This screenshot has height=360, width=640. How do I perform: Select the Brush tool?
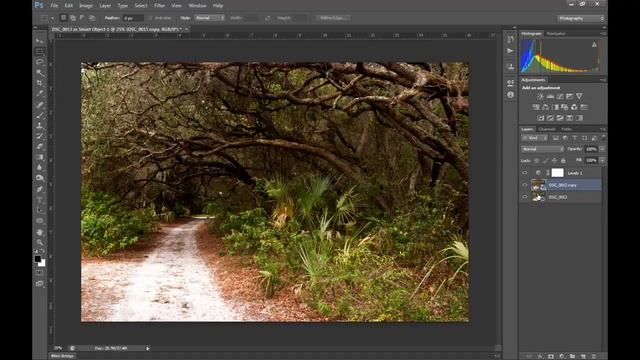(x=40, y=115)
